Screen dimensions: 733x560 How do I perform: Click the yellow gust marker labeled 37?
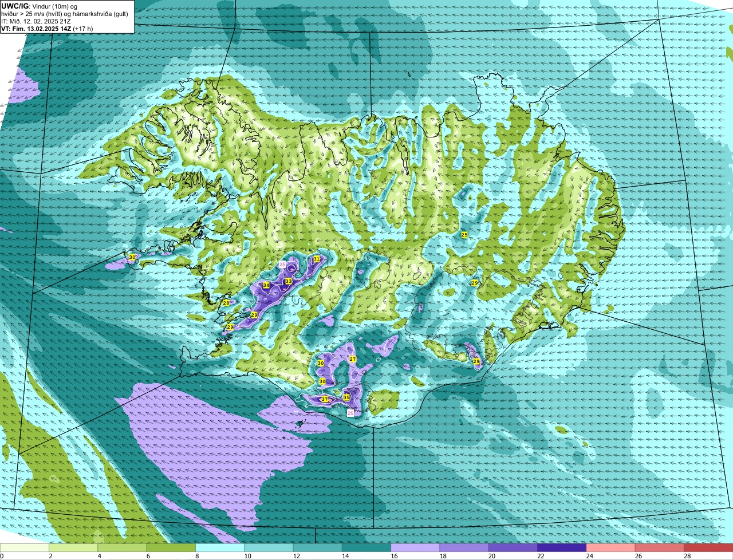pyautogui.click(x=324, y=399)
